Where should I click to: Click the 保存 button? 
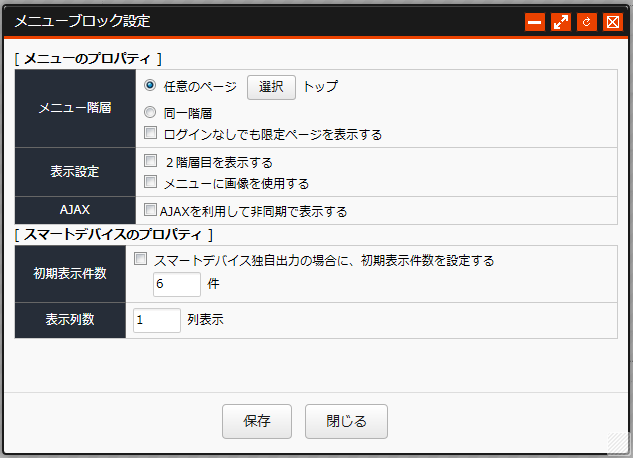[x=257, y=421]
